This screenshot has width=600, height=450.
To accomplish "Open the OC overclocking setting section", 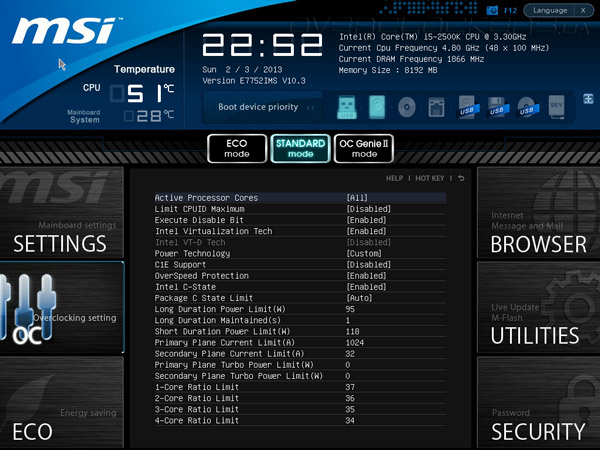I will click(62, 308).
